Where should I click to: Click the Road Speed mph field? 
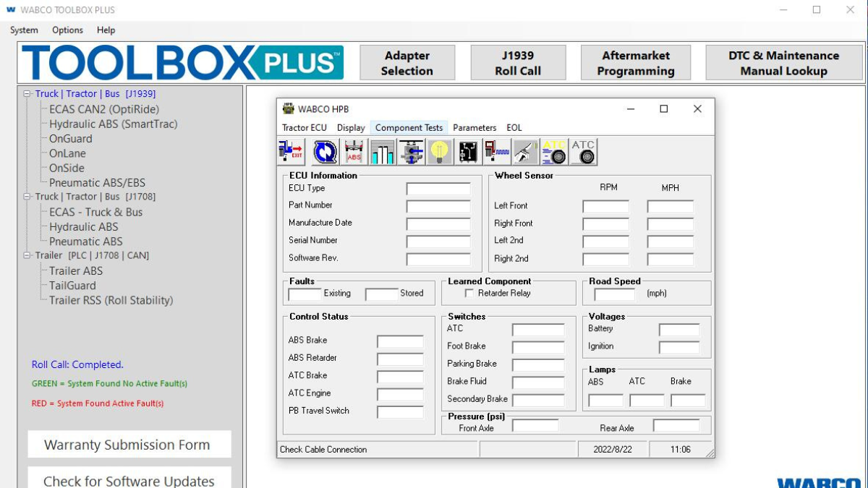pyautogui.click(x=615, y=294)
